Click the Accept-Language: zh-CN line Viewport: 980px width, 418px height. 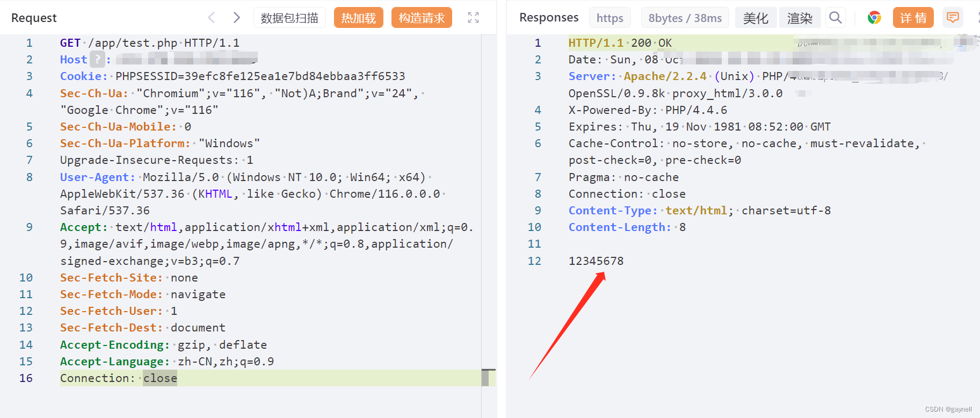coord(167,361)
